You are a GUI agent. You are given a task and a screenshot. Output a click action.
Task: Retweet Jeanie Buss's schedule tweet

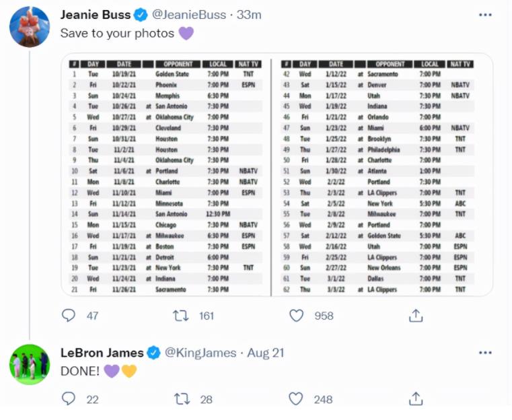181,315
